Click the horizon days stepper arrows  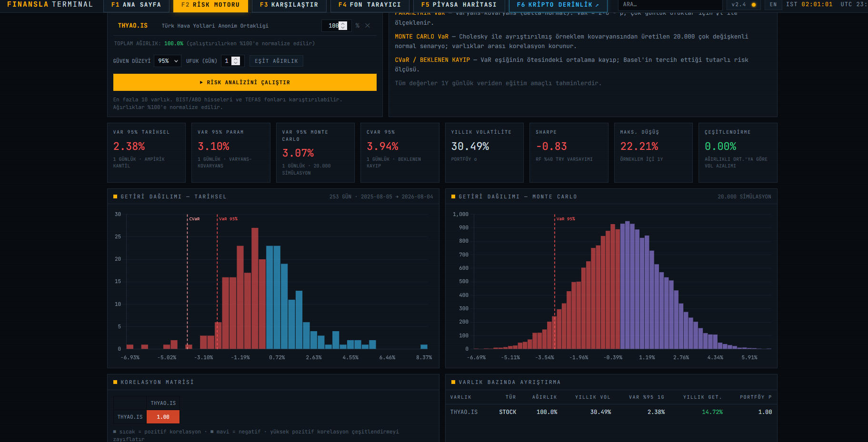pos(236,61)
